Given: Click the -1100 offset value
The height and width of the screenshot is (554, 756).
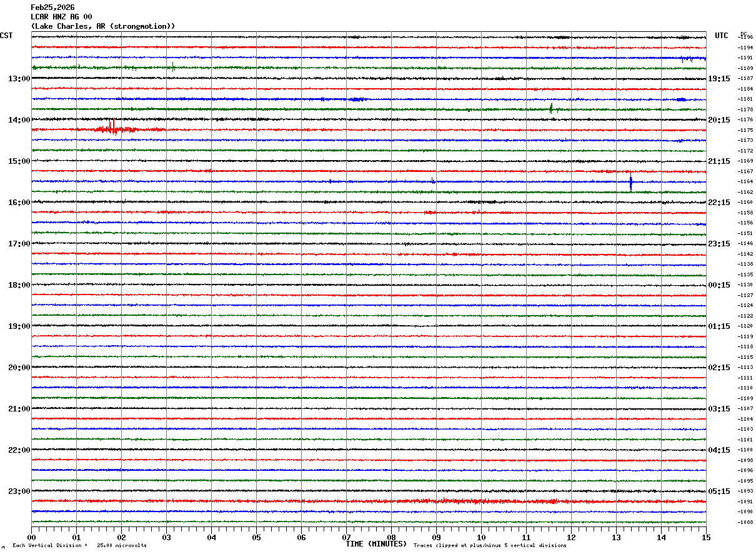Looking at the screenshot, I should coord(745,450).
